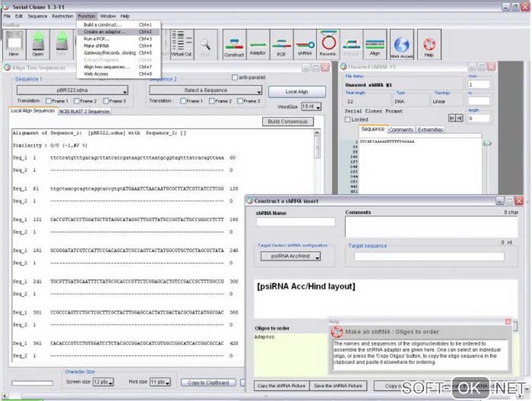Click Copy the shRNA Picture button
This screenshot has height=401, width=532.
click(281, 386)
